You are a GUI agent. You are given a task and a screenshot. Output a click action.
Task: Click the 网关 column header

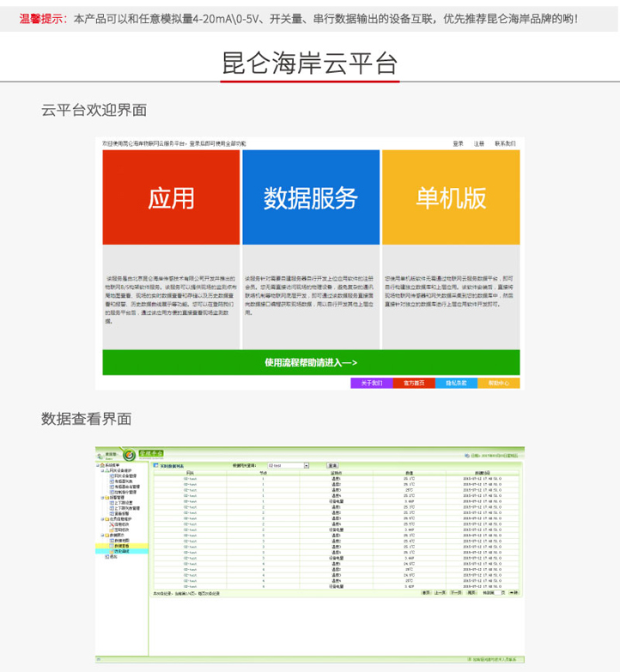click(x=191, y=473)
